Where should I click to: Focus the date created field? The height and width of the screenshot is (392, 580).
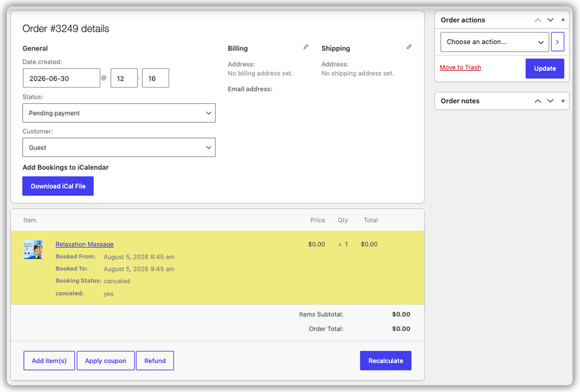61,78
